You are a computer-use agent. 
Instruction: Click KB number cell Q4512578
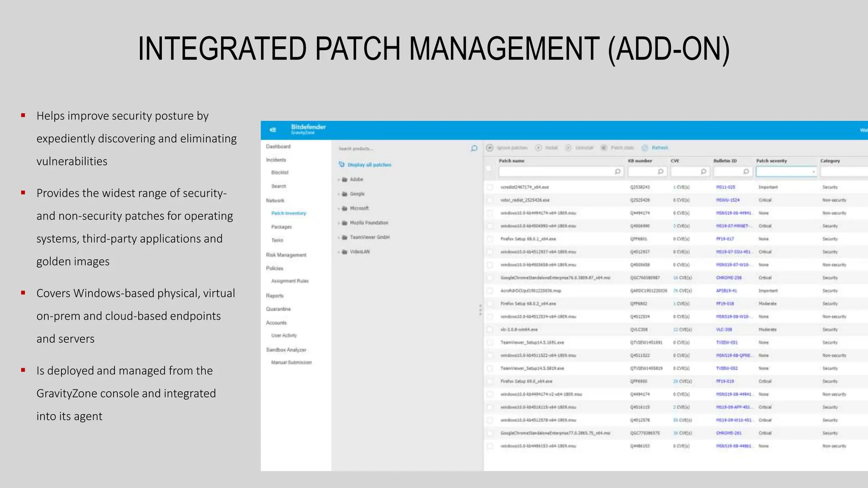(x=640, y=420)
